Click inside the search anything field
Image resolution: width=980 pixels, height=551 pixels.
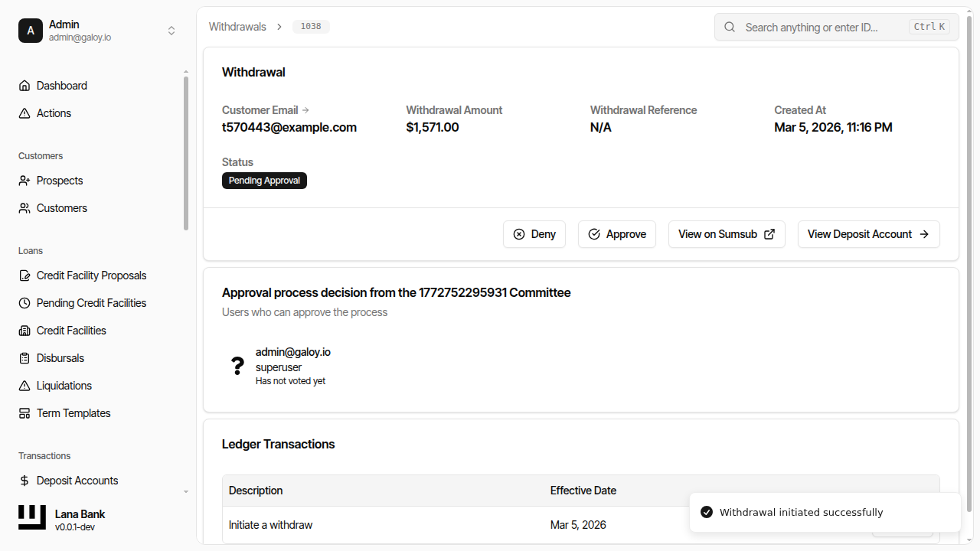pyautogui.click(x=812, y=27)
